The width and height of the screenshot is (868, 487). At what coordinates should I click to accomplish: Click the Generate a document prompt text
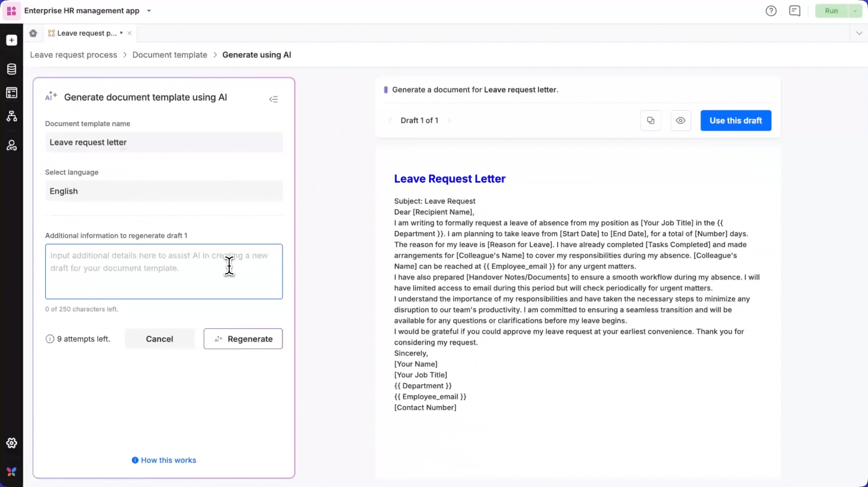pyautogui.click(x=475, y=89)
